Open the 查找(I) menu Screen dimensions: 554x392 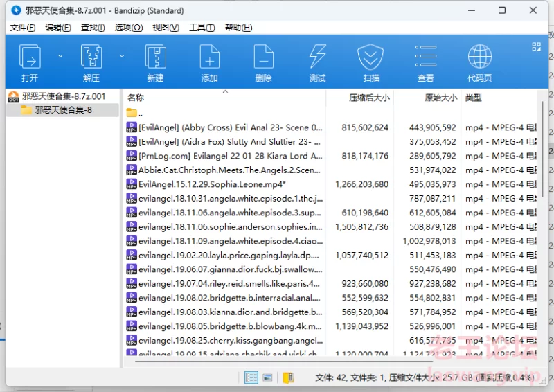point(93,28)
